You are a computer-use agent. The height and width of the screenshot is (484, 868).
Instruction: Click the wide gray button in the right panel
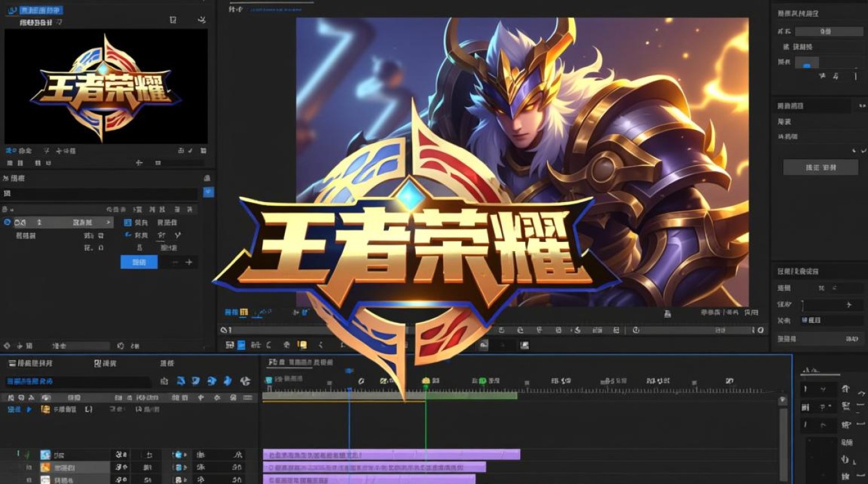tap(820, 167)
